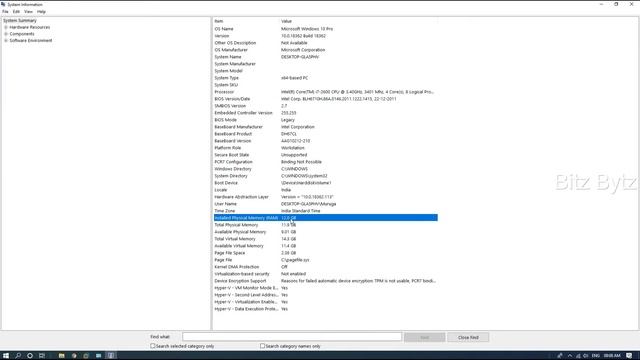Select the 'Total Virtual Memory' row
Image resolution: width=640 pixels, height=360 pixels.
[325, 239]
